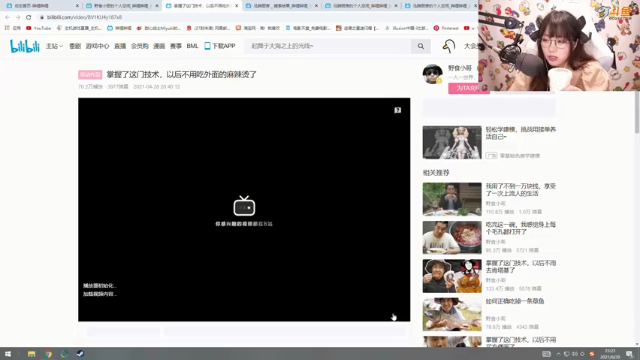Open video 我用了不到一万块钱 thumbnail
The image size is (640, 360).
(x=452, y=199)
